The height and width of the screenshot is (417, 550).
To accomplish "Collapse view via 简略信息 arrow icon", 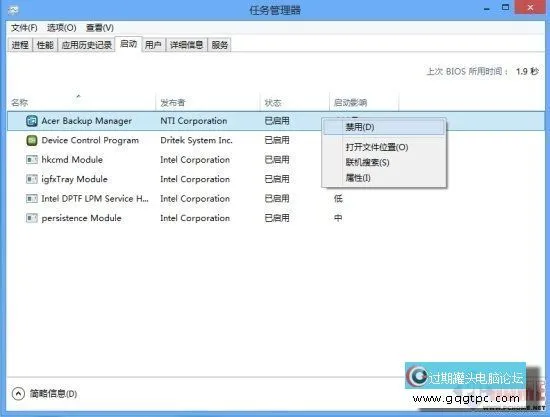I will [18, 394].
